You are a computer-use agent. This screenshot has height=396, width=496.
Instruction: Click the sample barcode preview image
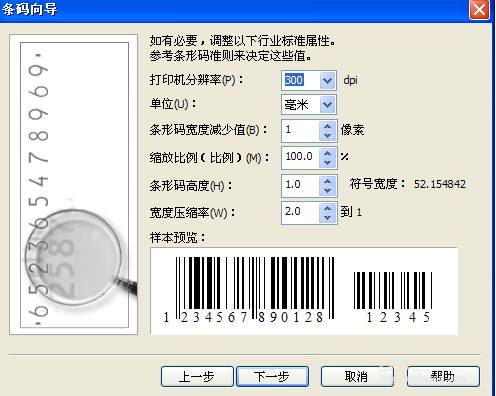tap(304, 291)
